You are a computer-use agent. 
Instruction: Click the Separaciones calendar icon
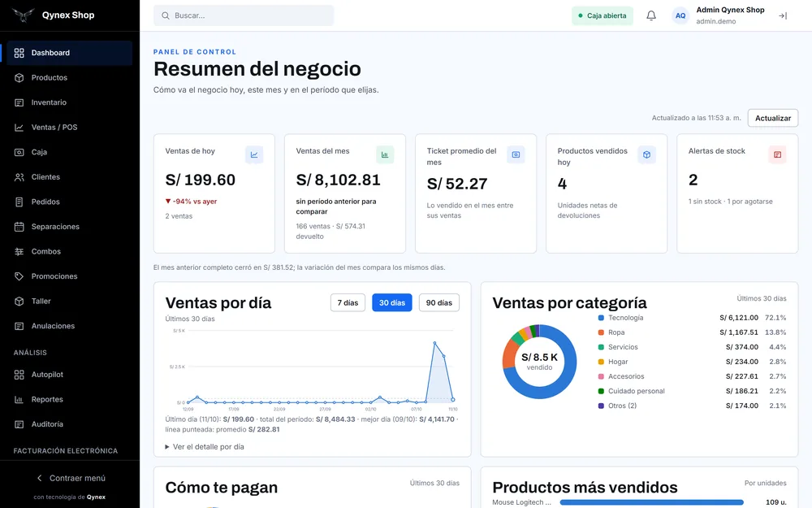coord(19,227)
